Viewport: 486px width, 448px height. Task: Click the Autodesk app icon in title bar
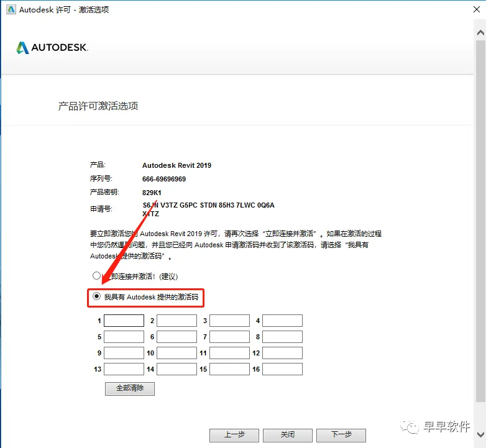point(11,9)
